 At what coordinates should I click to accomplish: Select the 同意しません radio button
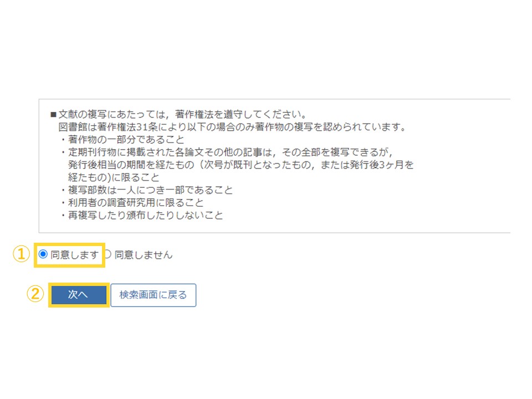click(x=107, y=254)
